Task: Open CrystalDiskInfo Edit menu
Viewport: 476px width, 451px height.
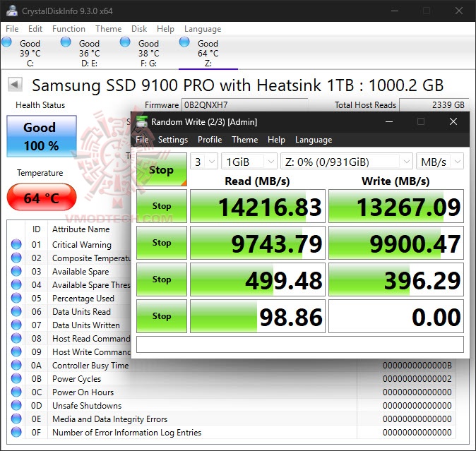Action: click(35, 28)
